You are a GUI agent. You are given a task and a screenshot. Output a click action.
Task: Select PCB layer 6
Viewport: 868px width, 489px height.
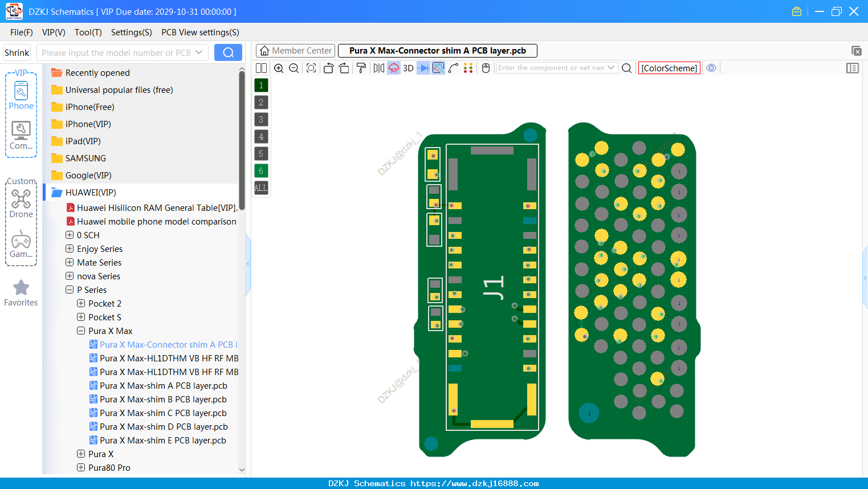[261, 171]
